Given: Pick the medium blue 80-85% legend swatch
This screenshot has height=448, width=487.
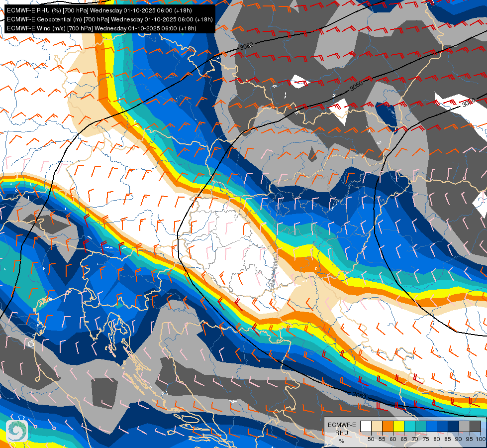Looking at the screenshot, I should 442,426.
